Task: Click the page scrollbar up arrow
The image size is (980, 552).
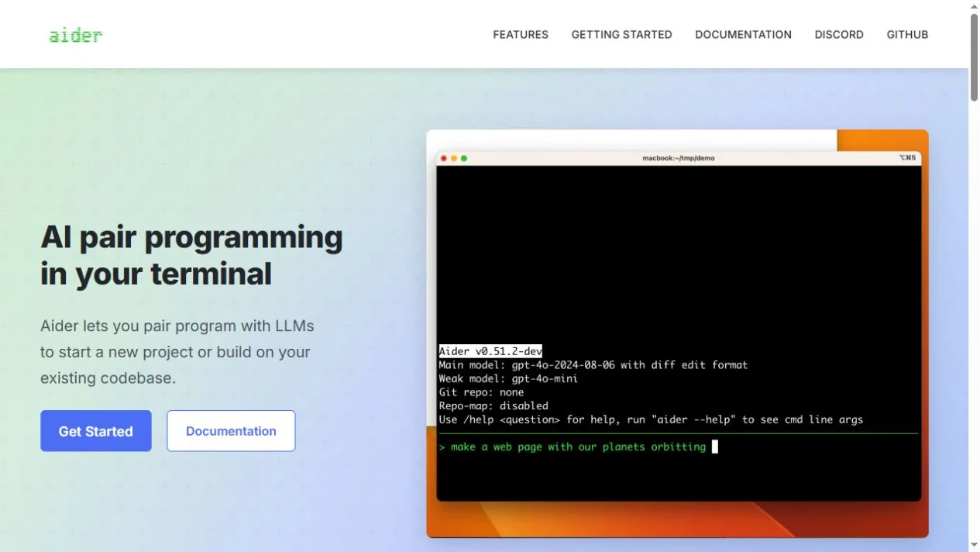Action: pyautogui.click(x=974, y=6)
